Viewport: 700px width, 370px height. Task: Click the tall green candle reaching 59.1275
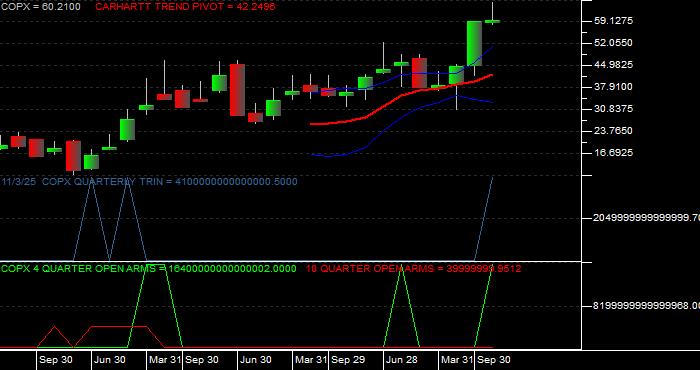pyautogui.click(x=474, y=43)
